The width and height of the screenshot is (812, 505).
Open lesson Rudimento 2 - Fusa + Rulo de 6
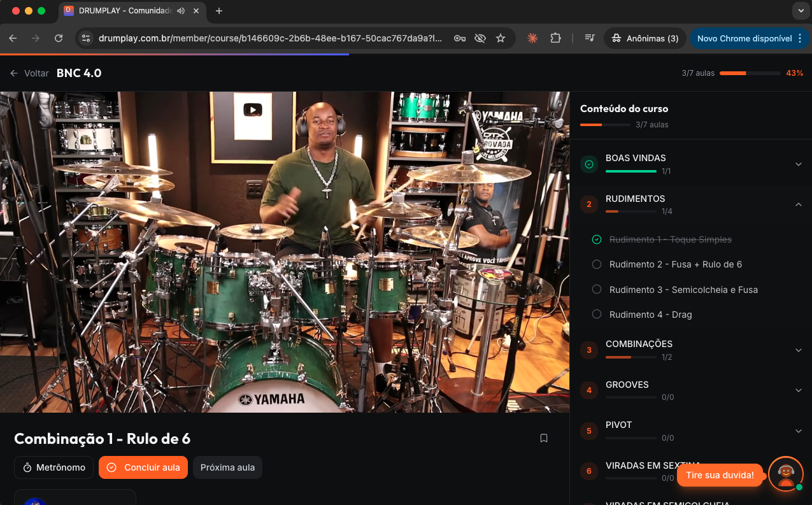click(x=676, y=264)
